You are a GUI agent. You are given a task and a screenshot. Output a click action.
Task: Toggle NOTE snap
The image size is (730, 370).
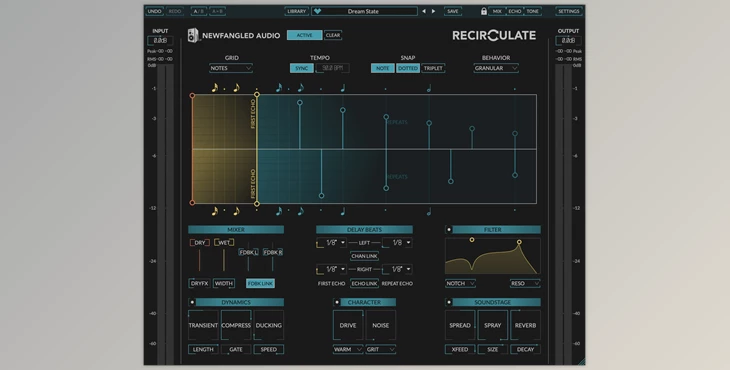click(383, 68)
